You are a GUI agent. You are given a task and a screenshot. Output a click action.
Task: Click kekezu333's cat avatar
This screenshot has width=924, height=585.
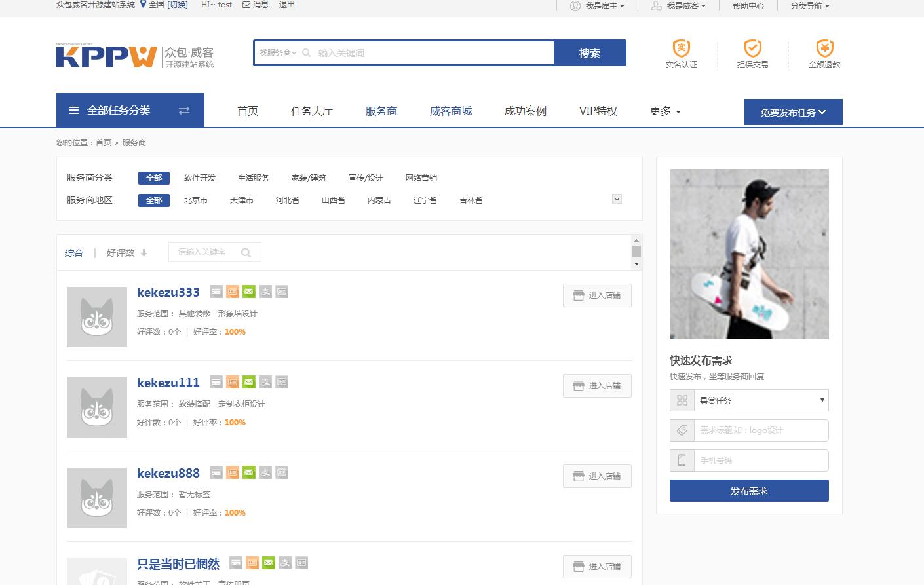pos(97,317)
